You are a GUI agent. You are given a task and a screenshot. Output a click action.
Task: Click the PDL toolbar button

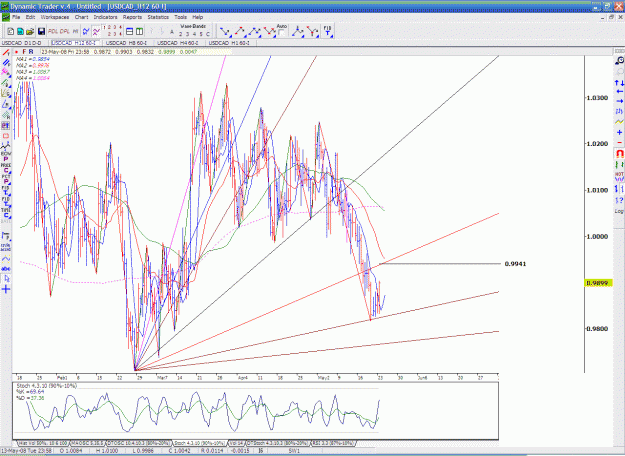coord(53,31)
